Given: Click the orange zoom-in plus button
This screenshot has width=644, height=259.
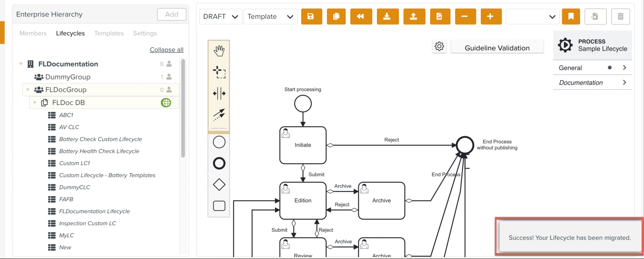Looking at the screenshot, I should coord(491,16).
